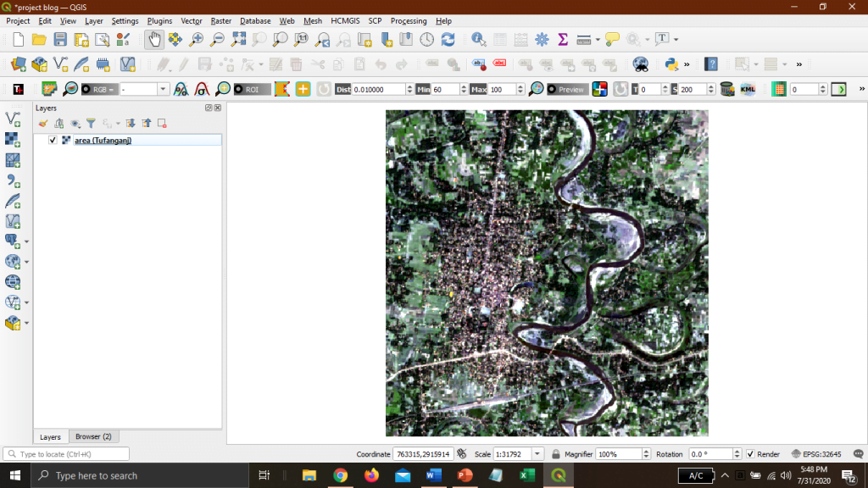Viewport: 868px width, 488px height.
Task: Uncheck the area (Tufanganj) layer visibility
Action: pos(53,141)
